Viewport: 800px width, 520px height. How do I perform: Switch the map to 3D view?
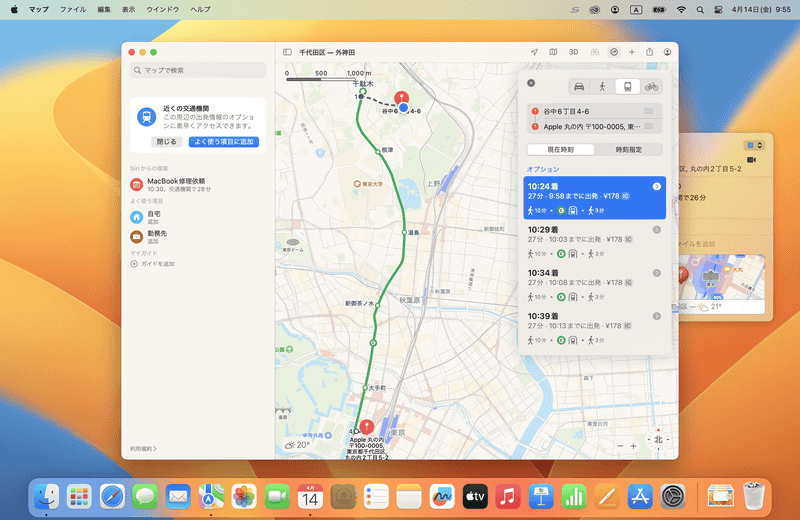[x=573, y=52]
